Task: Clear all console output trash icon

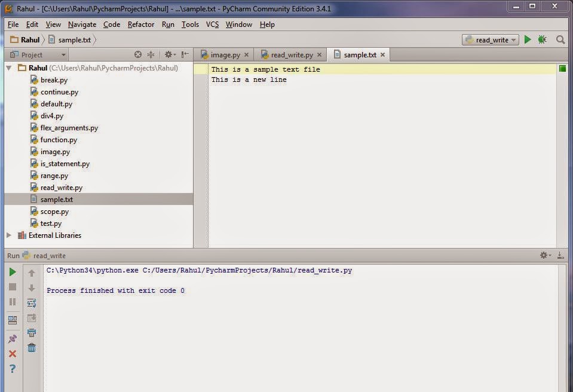Action: point(32,348)
